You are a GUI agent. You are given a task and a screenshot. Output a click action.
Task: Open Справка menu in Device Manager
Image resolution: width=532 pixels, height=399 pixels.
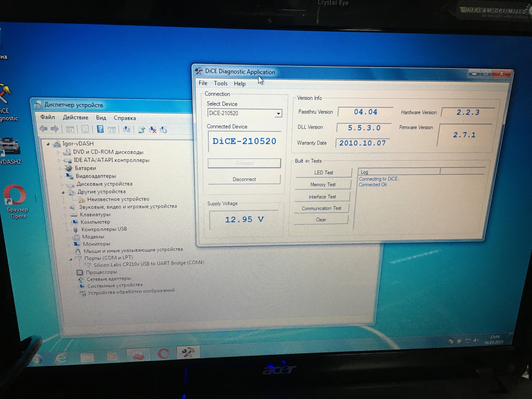pyautogui.click(x=125, y=118)
